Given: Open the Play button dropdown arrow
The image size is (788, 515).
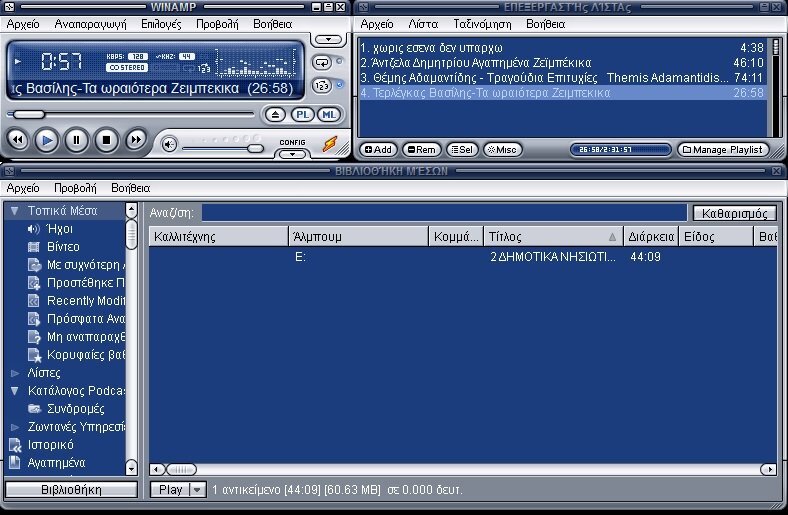Looking at the screenshot, I should (198, 489).
